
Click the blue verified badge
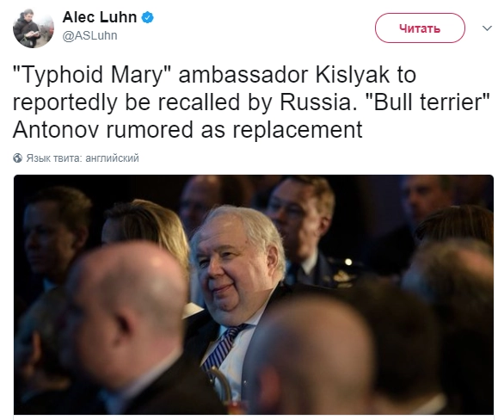tap(148, 17)
